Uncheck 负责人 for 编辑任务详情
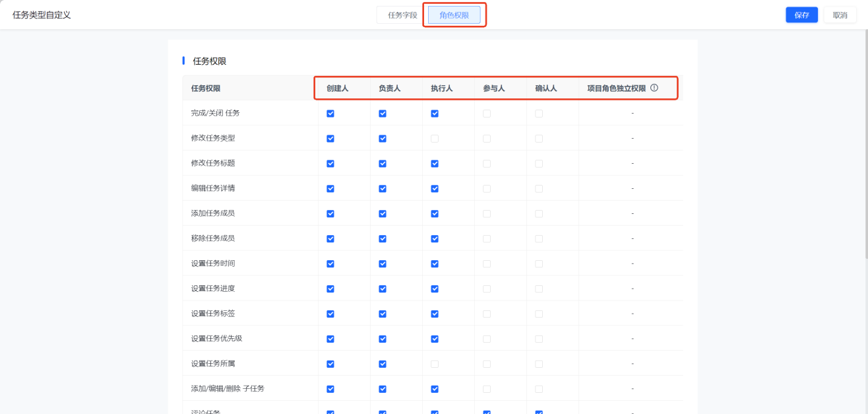 coord(383,189)
